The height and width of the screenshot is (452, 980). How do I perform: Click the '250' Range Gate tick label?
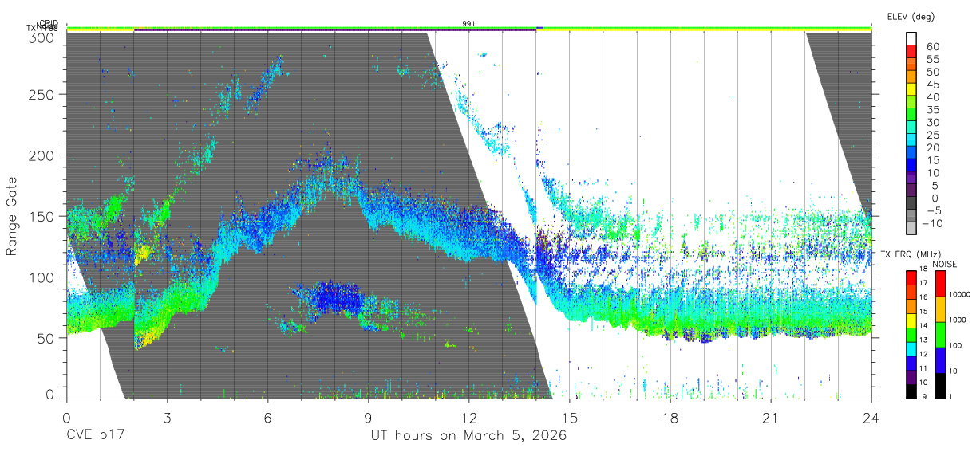click(x=42, y=95)
